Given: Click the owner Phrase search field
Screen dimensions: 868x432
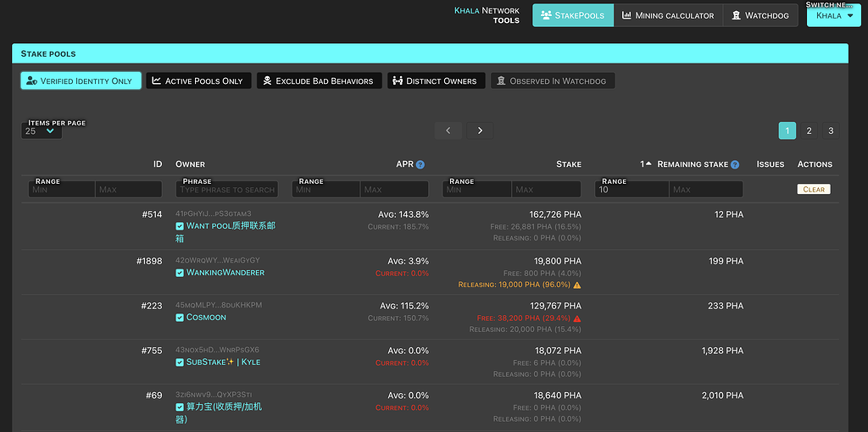Looking at the screenshot, I should [x=227, y=190].
